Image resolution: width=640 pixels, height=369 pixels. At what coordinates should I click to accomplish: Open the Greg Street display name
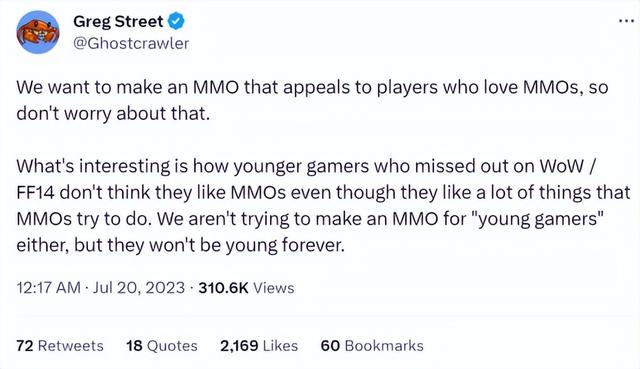pos(118,21)
